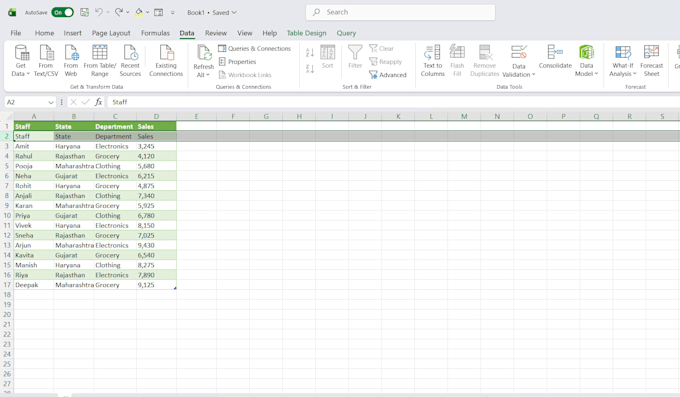Image resolution: width=680 pixels, height=397 pixels.
Task: Open the Consolidate tool
Action: [555, 57]
